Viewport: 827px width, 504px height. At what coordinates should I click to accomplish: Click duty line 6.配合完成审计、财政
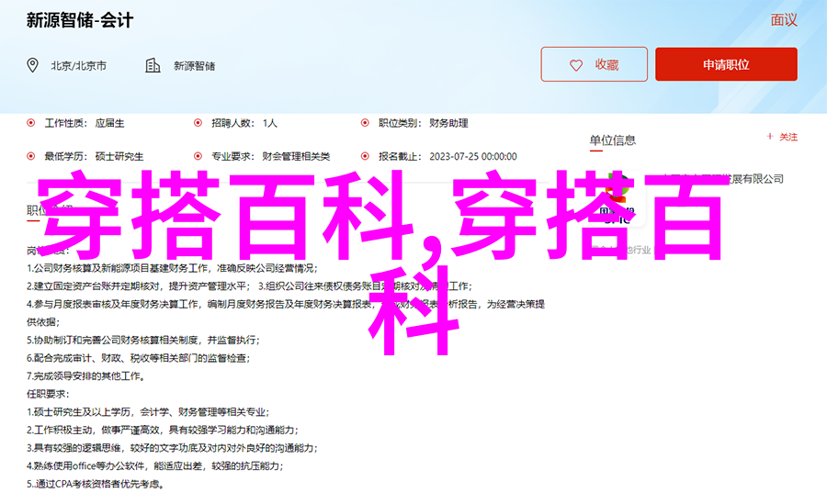(138, 358)
